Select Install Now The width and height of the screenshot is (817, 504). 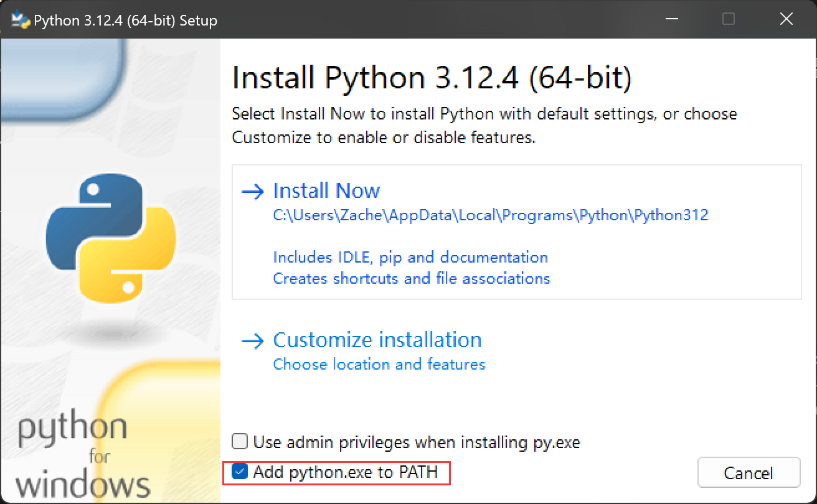(326, 190)
